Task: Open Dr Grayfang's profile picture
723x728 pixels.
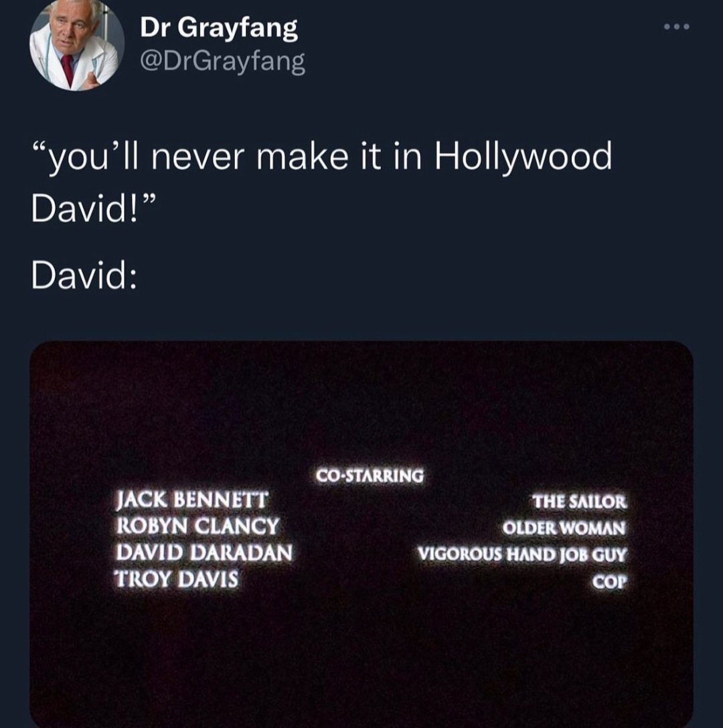Action: [x=77, y=45]
